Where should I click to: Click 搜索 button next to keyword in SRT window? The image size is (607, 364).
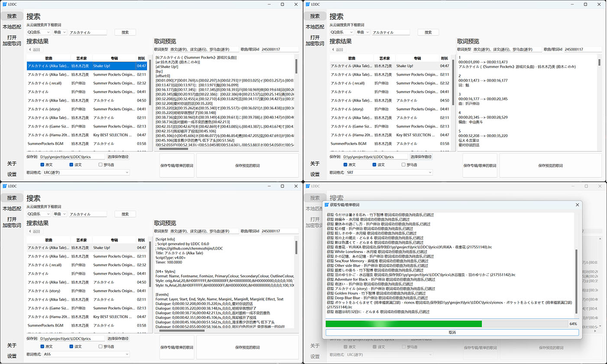tap(428, 32)
